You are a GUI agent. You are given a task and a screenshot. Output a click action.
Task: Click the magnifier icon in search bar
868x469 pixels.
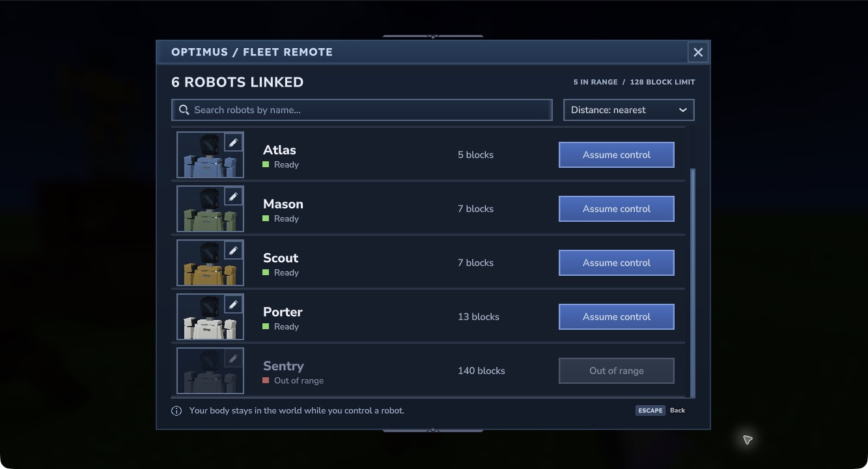[x=184, y=110]
